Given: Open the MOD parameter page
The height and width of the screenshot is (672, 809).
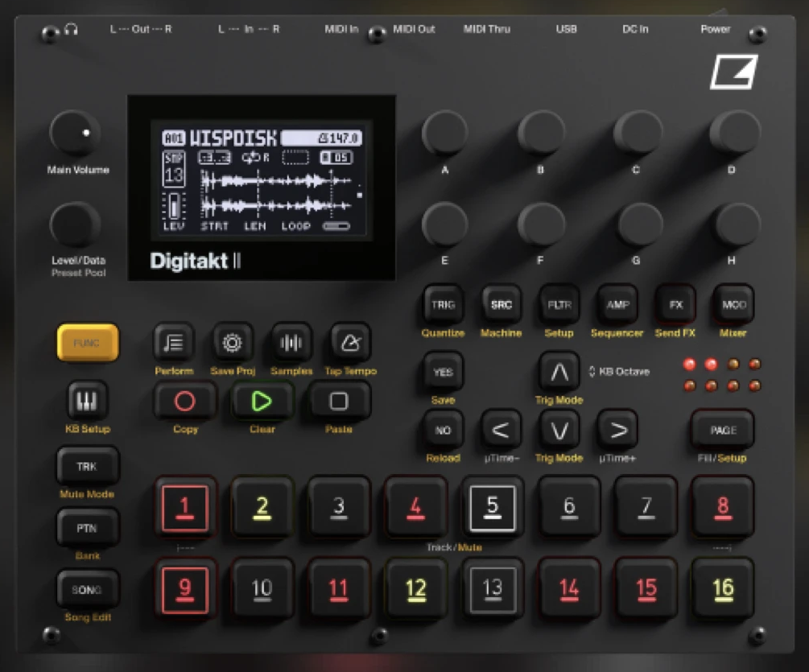Looking at the screenshot, I should 733,305.
